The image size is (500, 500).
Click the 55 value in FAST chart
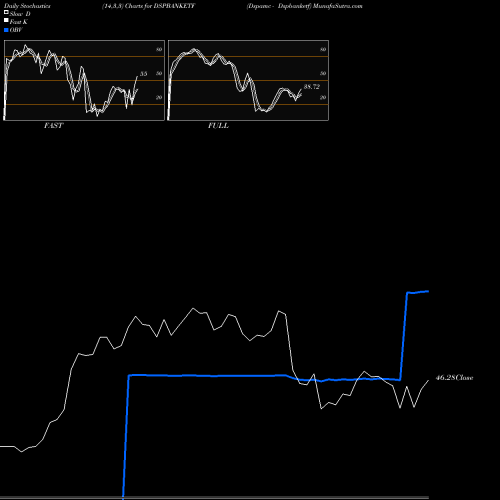pyautogui.click(x=143, y=74)
